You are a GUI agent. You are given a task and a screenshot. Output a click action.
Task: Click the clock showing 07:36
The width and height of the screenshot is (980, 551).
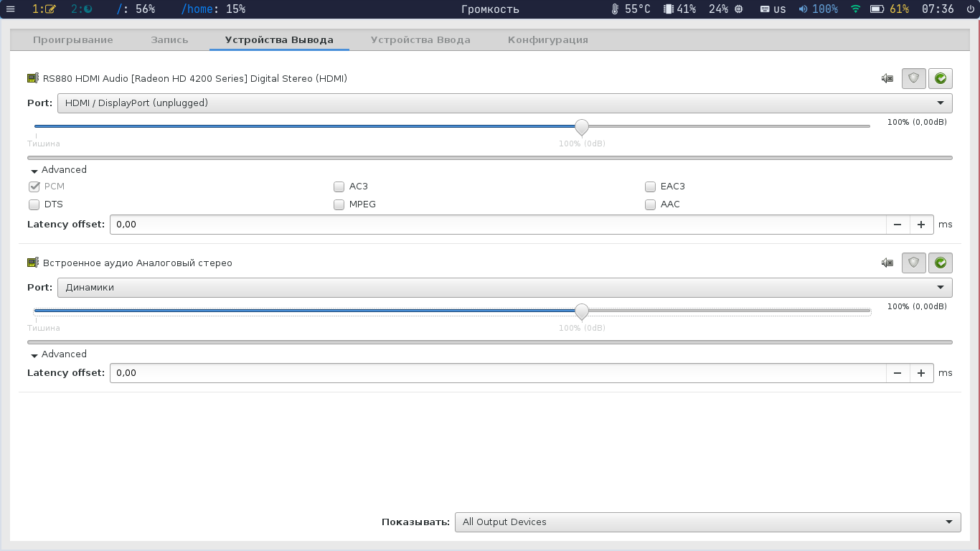click(x=938, y=9)
